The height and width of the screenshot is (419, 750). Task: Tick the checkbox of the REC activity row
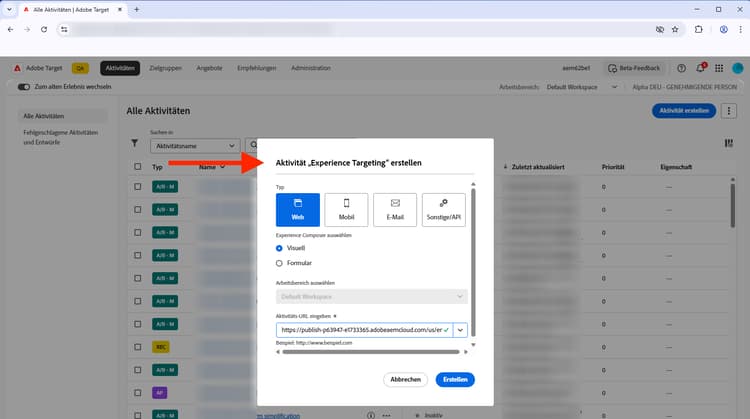coord(138,347)
